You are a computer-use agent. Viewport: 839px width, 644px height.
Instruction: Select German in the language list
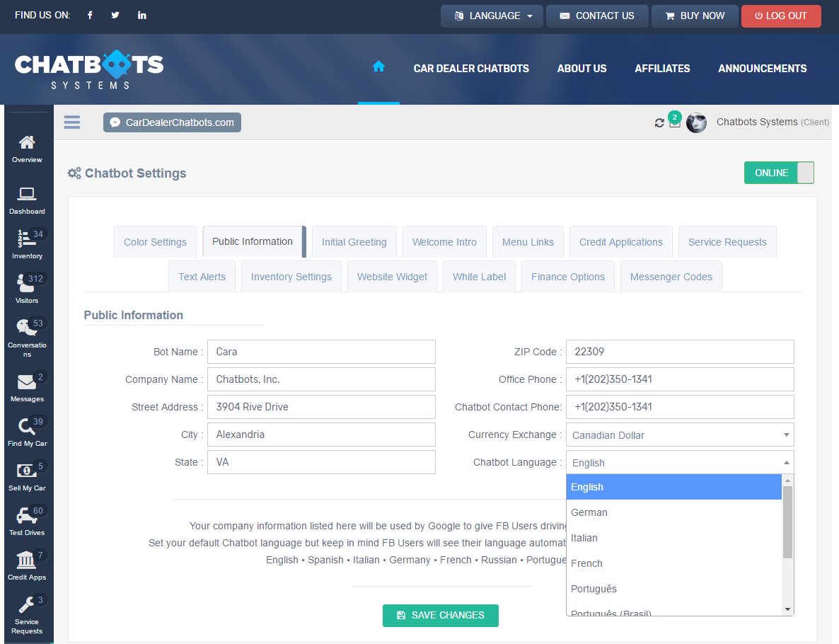(674, 512)
